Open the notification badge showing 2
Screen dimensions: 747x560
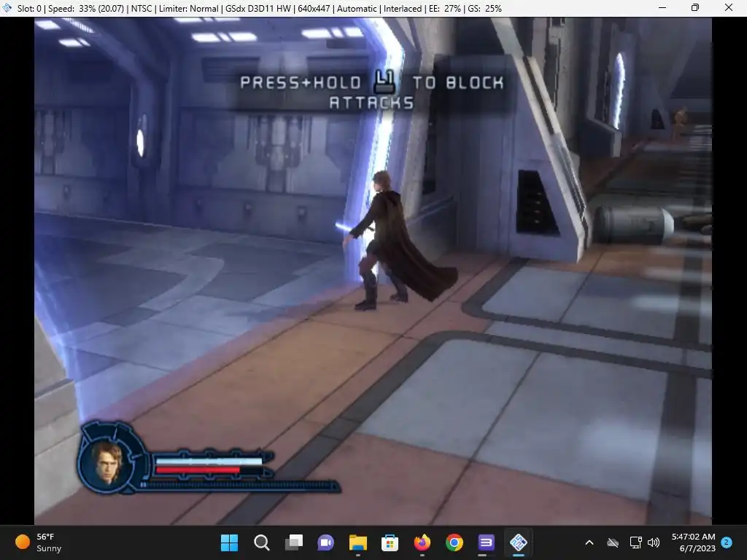727,542
